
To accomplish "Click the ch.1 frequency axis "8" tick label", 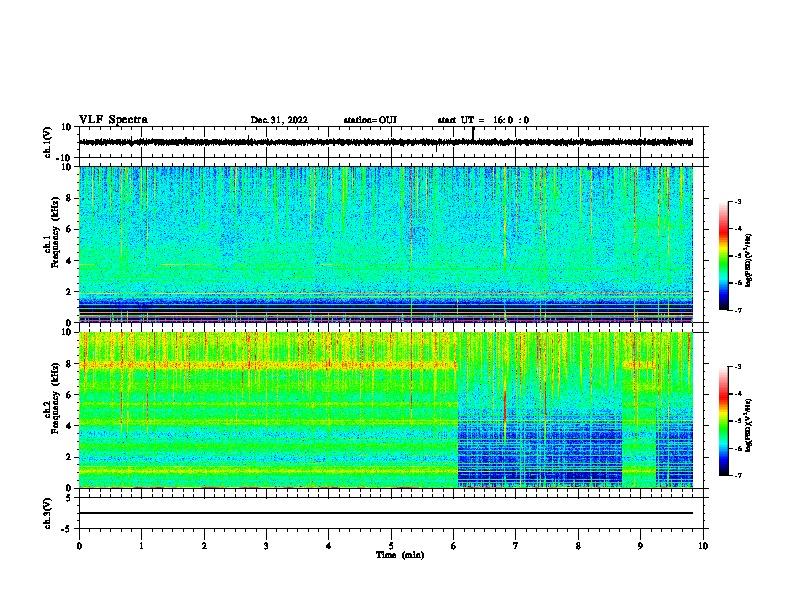I will (69, 198).
